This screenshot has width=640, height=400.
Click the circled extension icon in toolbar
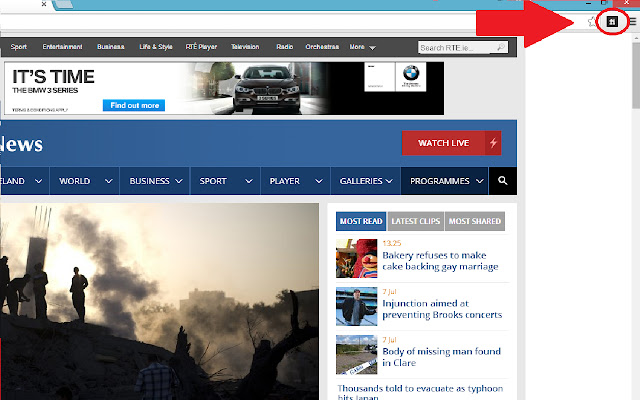(612, 22)
